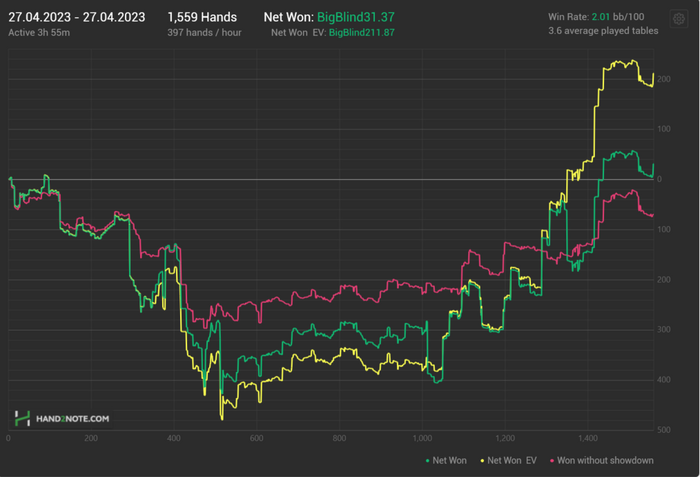Image resolution: width=700 pixels, height=477 pixels.
Task: Click the 1,559 Hands total
Action: (x=202, y=17)
